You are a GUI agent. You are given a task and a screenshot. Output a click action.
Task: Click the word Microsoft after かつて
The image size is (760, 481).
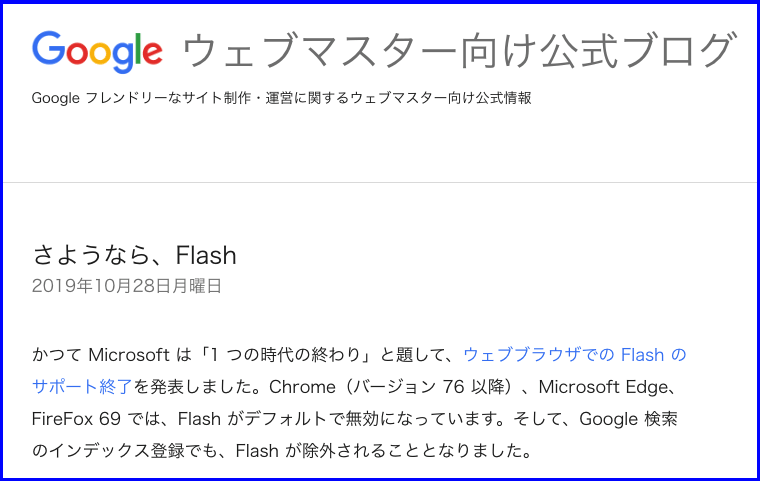click(129, 355)
